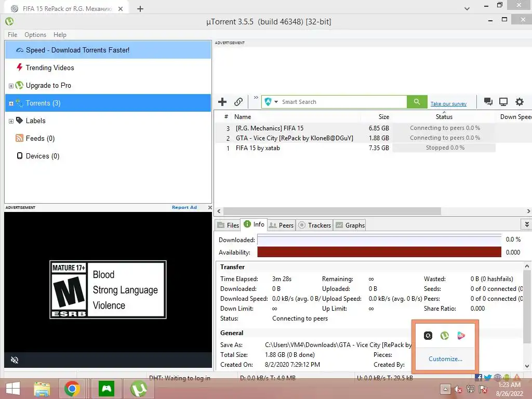Click the red Availability bar
Viewport: 532px width, 399px height.
[x=379, y=252]
